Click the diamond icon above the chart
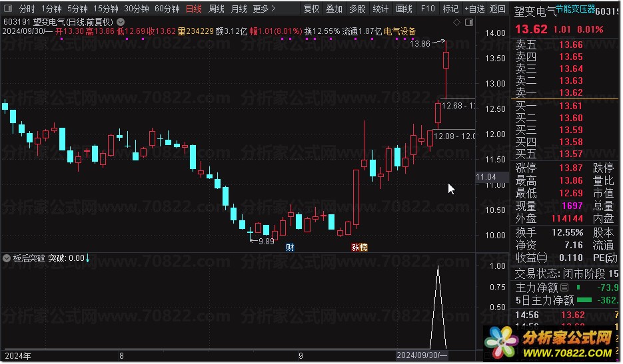Viewport: 623px width, 364px height. click(x=457, y=23)
